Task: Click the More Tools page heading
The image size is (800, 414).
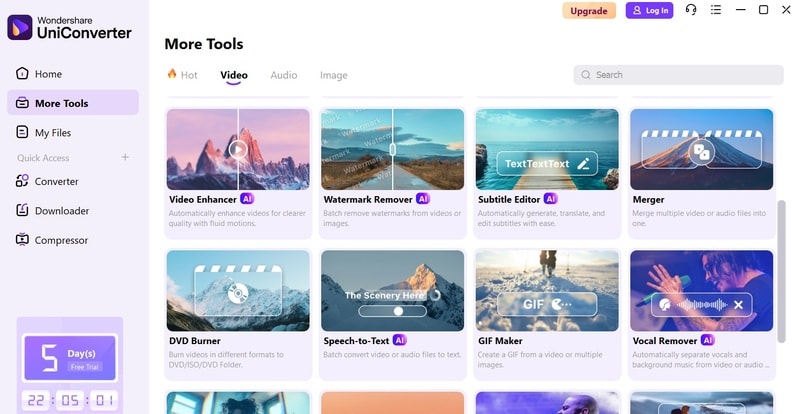Action: pyautogui.click(x=204, y=44)
